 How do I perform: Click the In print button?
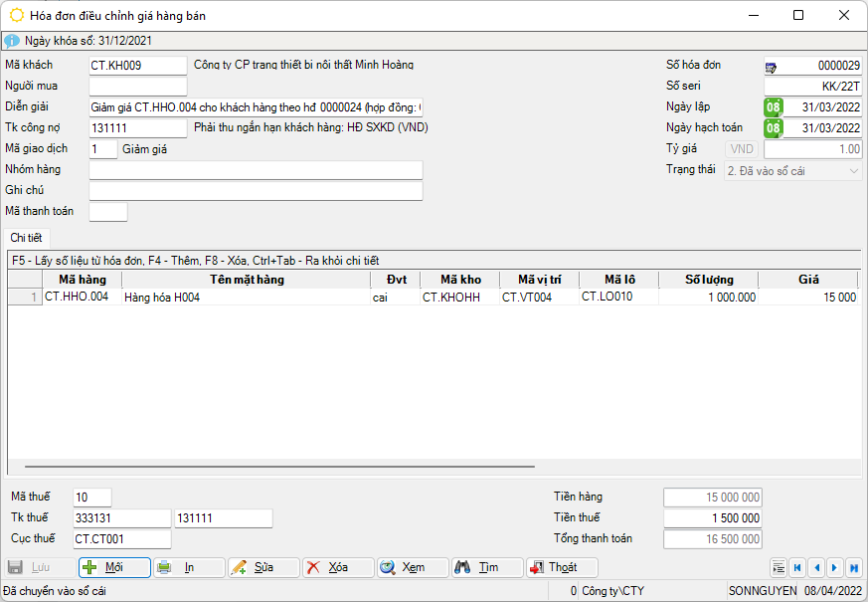click(x=189, y=567)
